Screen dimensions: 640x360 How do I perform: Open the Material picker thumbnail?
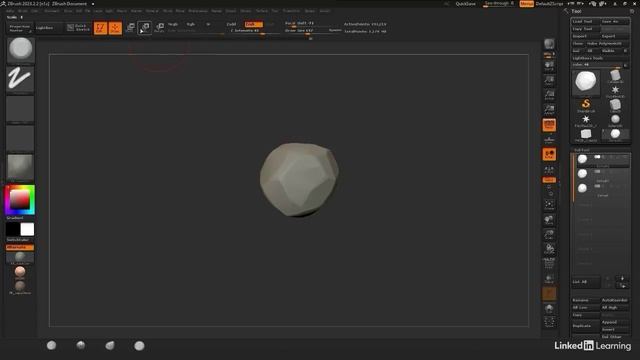pyautogui.click(x=20, y=167)
